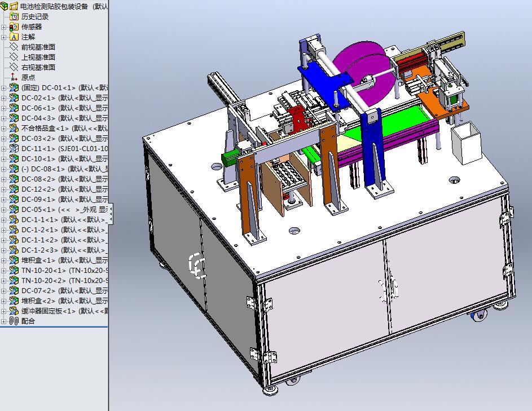
Task: Click the DC-12<2> sub-assembly icon
Action: 14,189
